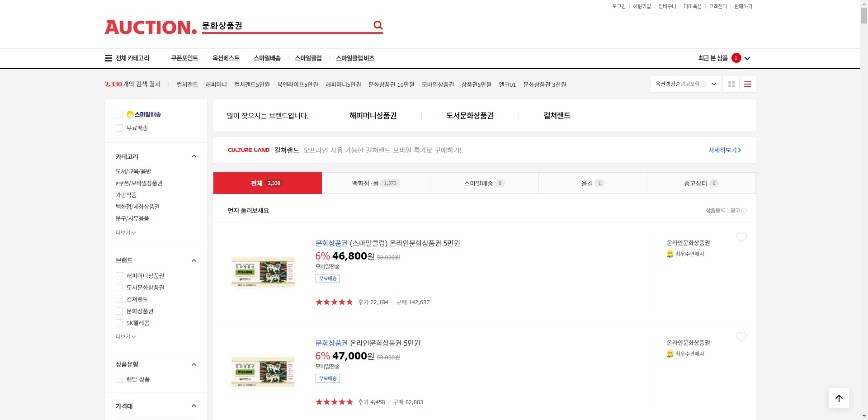
Task: Select the 도서/교육/음반 category
Action: (x=133, y=171)
